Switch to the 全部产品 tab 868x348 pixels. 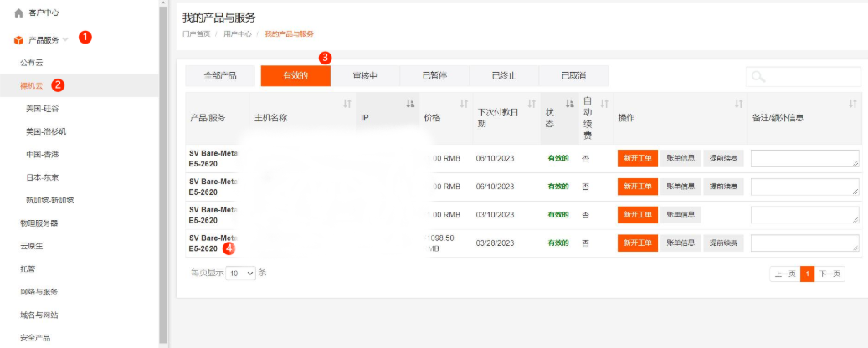coord(220,76)
